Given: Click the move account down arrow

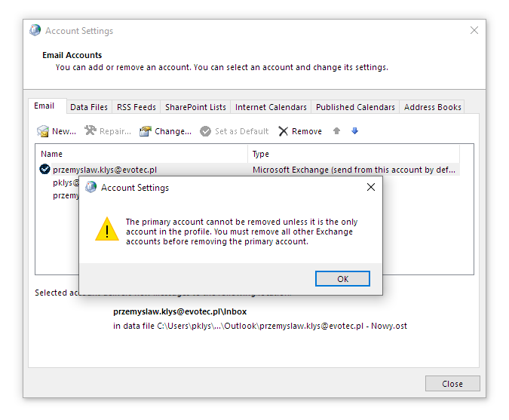Looking at the screenshot, I should [x=354, y=131].
